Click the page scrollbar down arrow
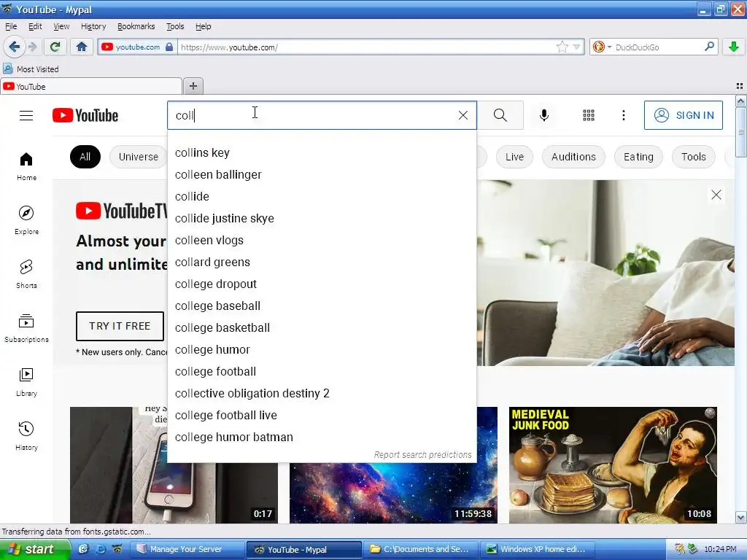Image resolution: width=747 pixels, height=560 pixels. [x=740, y=517]
